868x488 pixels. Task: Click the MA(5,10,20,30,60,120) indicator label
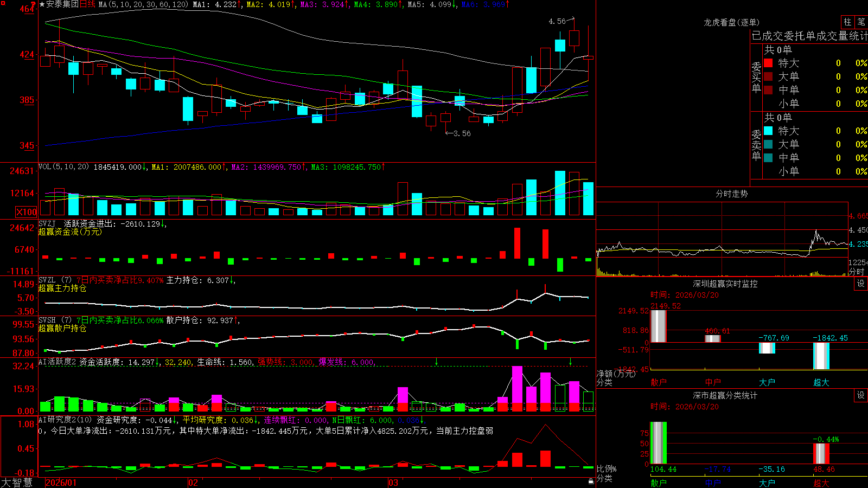click(x=143, y=4)
